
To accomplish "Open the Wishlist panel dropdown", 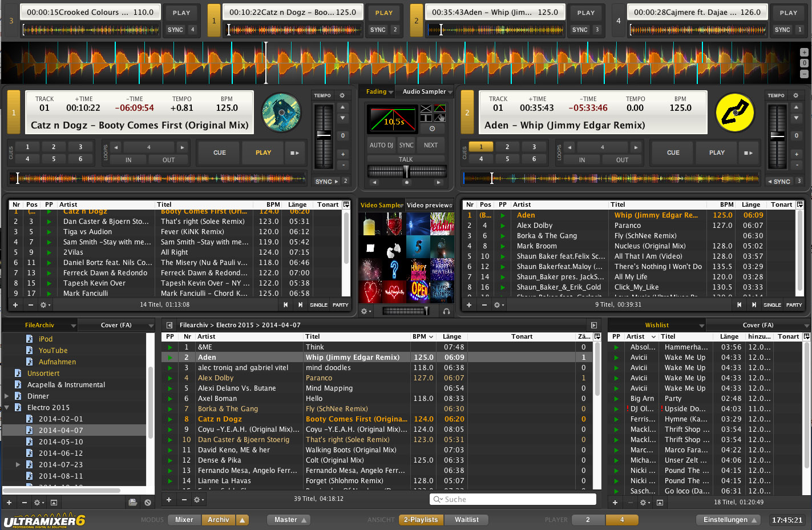I will coord(701,326).
